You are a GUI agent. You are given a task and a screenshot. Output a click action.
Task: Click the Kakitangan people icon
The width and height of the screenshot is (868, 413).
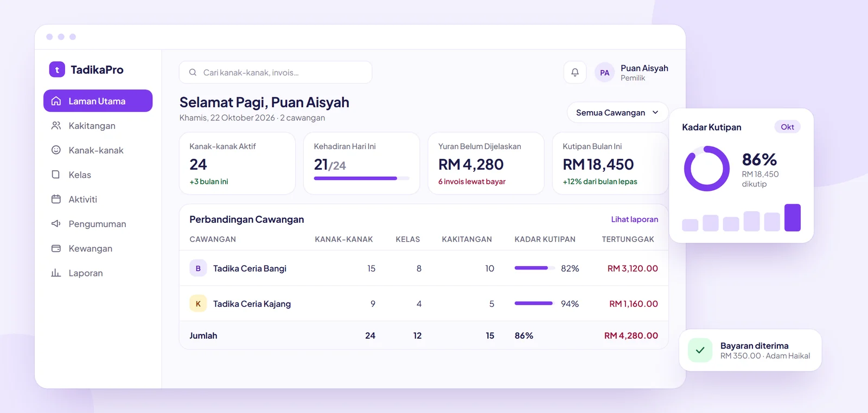click(x=56, y=126)
